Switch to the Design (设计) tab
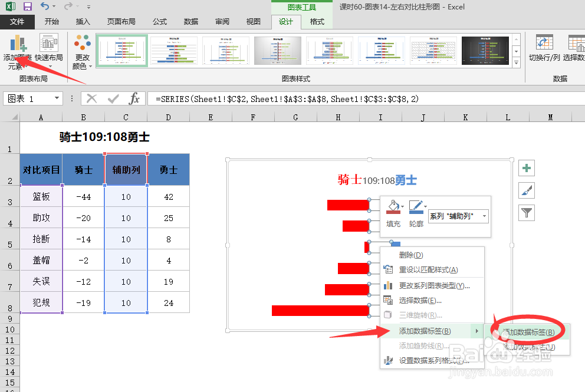 pos(286,22)
